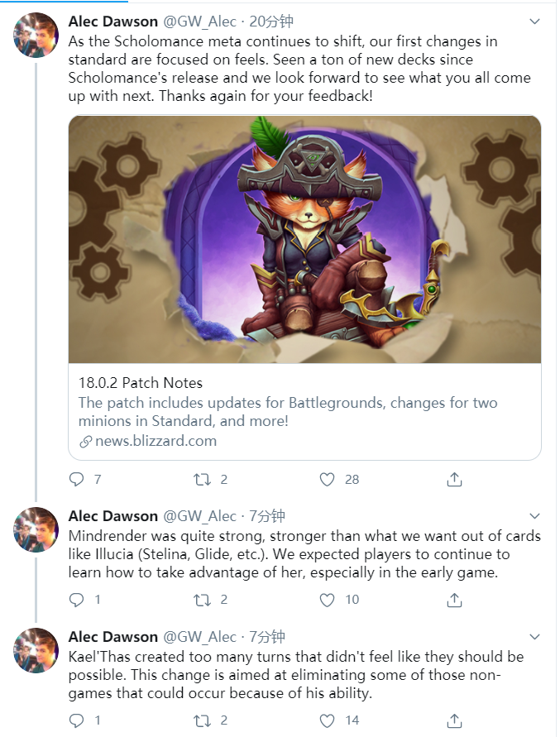
Task: Reply to the Kael'Thas tweet
Action: pos(76,720)
